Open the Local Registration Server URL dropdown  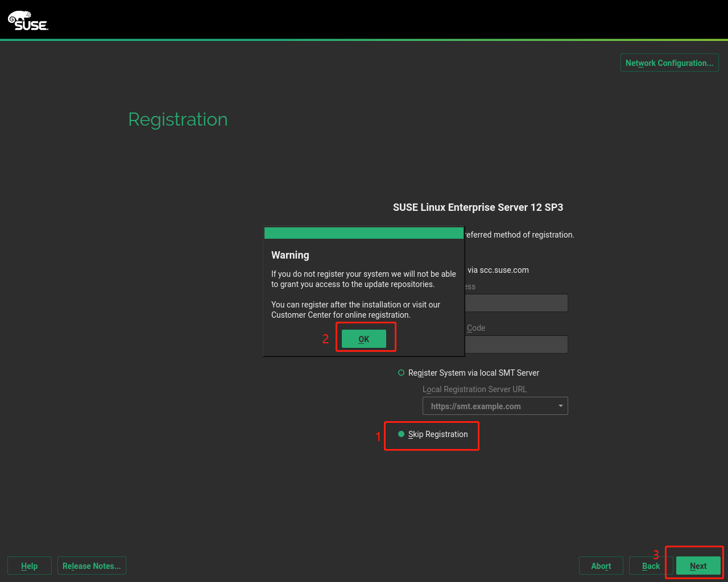click(x=561, y=406)
